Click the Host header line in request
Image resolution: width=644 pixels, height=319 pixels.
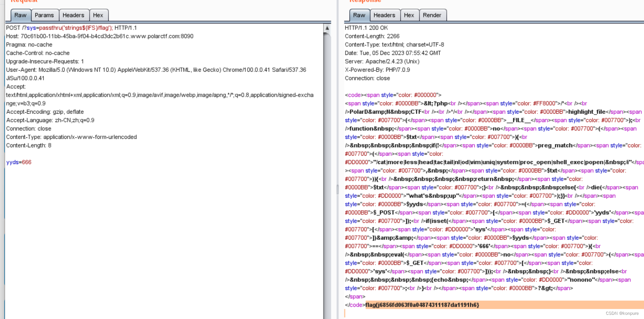100,36
